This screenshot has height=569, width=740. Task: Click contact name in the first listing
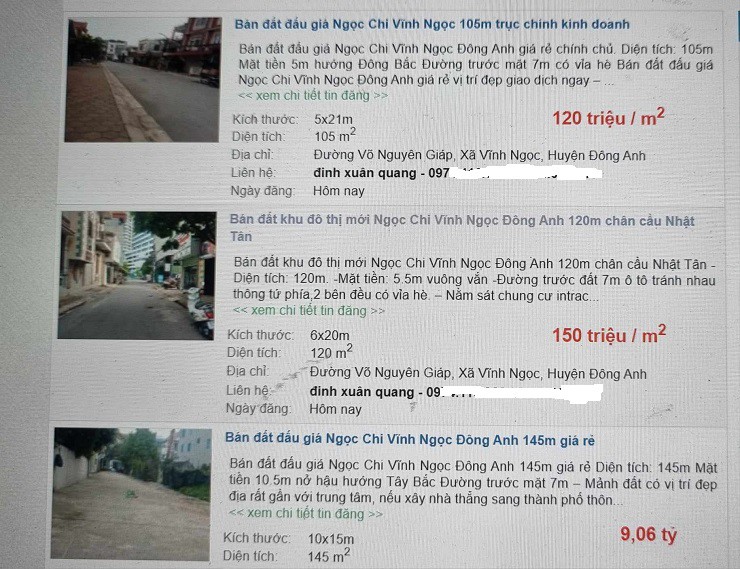click(x=364, y=173)
